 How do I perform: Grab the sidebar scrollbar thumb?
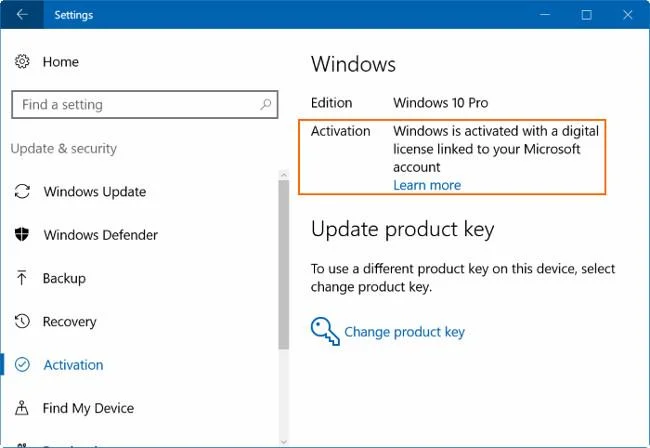[x=284, y=264]
